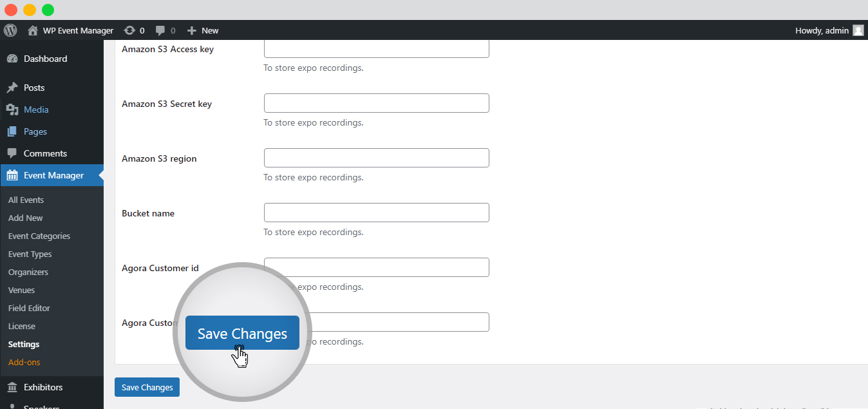Click WP Event Manager site name
Viewport: 868px width, 409px height.
pyautogui.click(x=78, y=30)
